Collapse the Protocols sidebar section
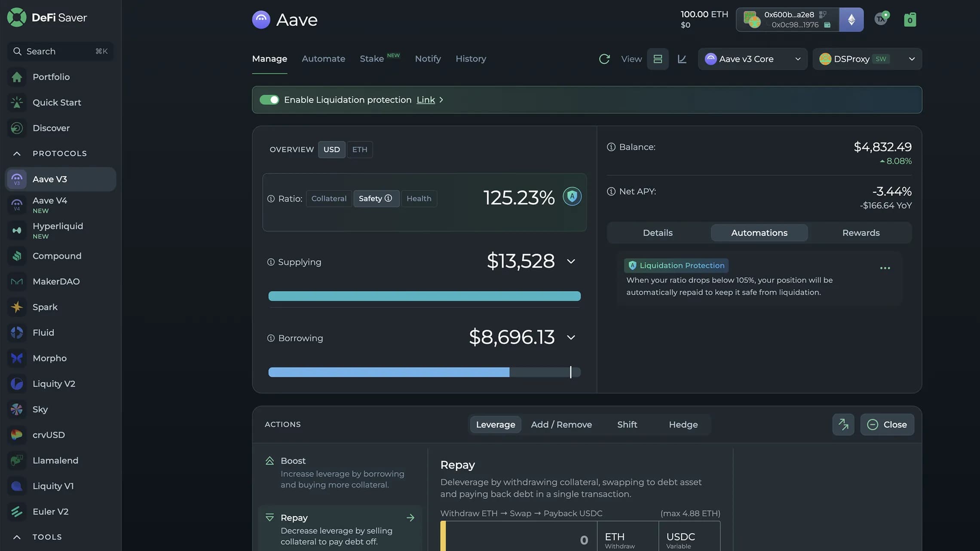The height and width of the screenshot is (551, 980). pyautogui.click(x=17, y=154)
